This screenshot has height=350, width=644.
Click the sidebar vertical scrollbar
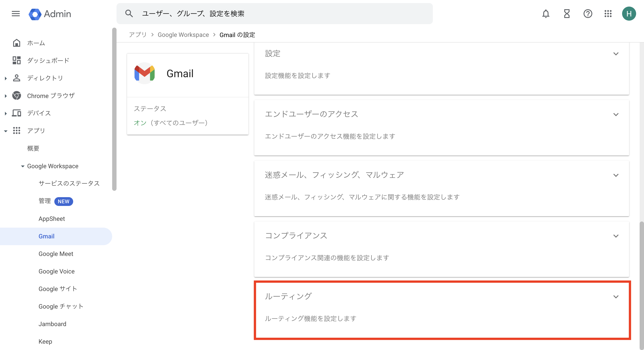[x=114, y=109]
